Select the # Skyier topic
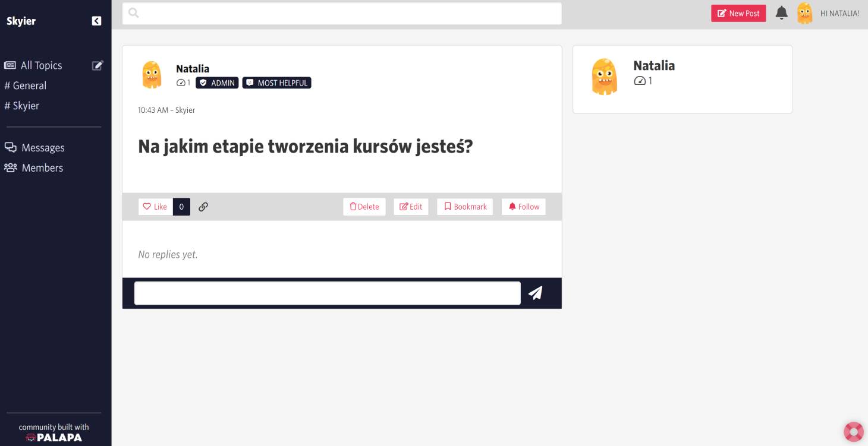868x446 pixels. [22, 106]
